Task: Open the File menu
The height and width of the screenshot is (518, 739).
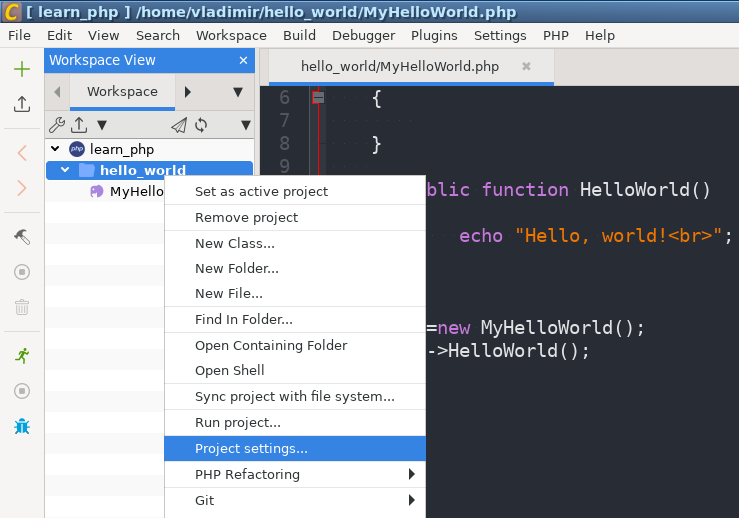Action: tap(19, 35)
